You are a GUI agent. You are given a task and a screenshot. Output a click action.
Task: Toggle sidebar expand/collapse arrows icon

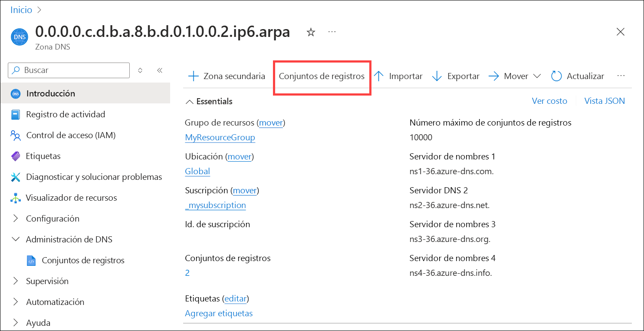tap(140, 70)
